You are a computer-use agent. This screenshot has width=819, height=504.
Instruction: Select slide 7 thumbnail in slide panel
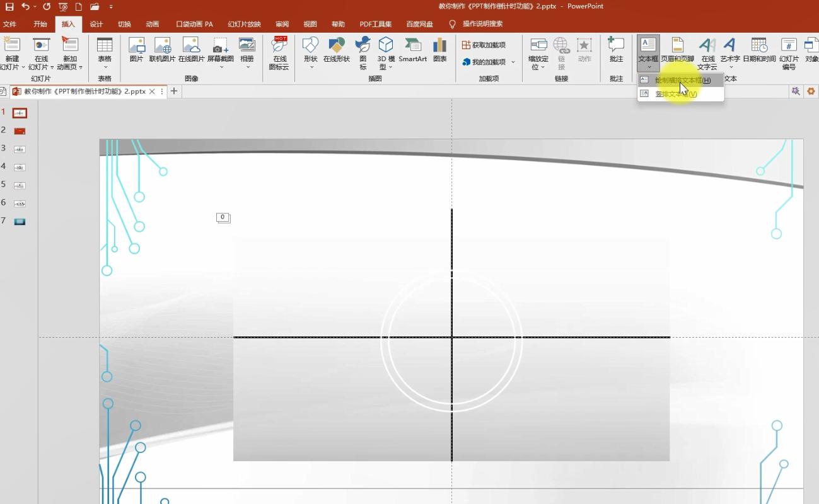pyautogui.click(x=20, y=221)
